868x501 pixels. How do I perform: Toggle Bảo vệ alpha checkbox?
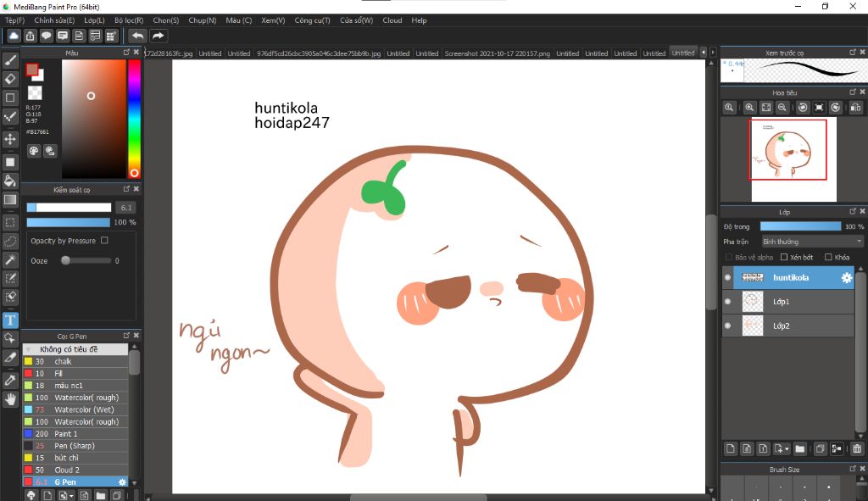tap(728, 257)
